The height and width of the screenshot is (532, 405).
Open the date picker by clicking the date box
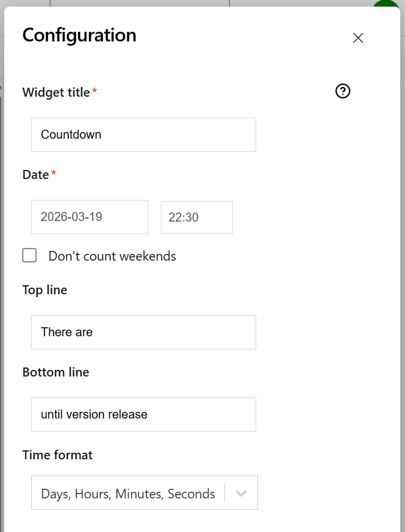[x=89, y=217]
